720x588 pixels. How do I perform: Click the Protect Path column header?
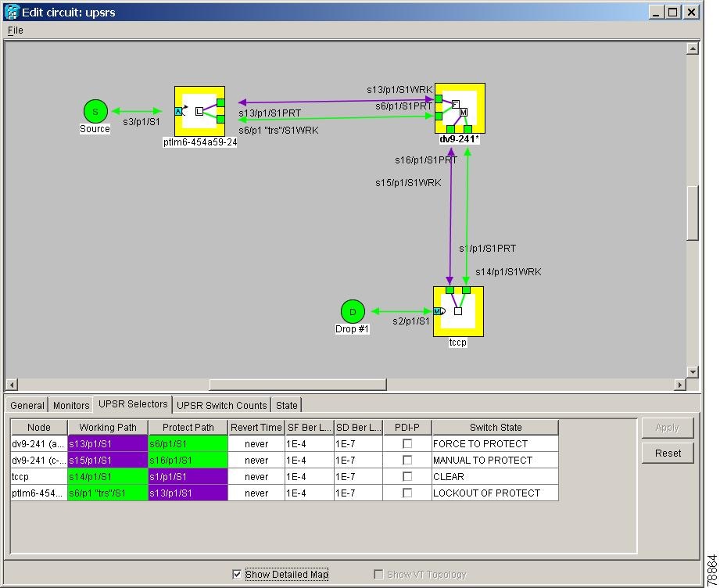(x=188, y=427)
